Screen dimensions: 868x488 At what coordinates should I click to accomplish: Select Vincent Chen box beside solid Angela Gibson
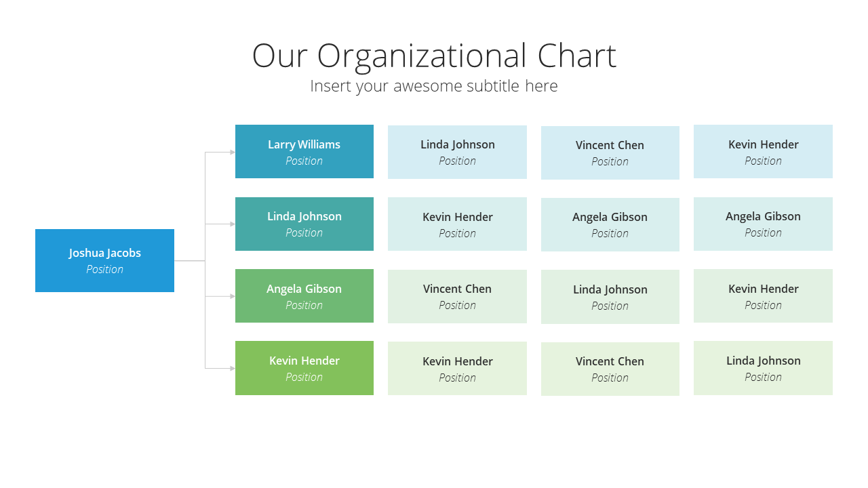pos(457,296)
